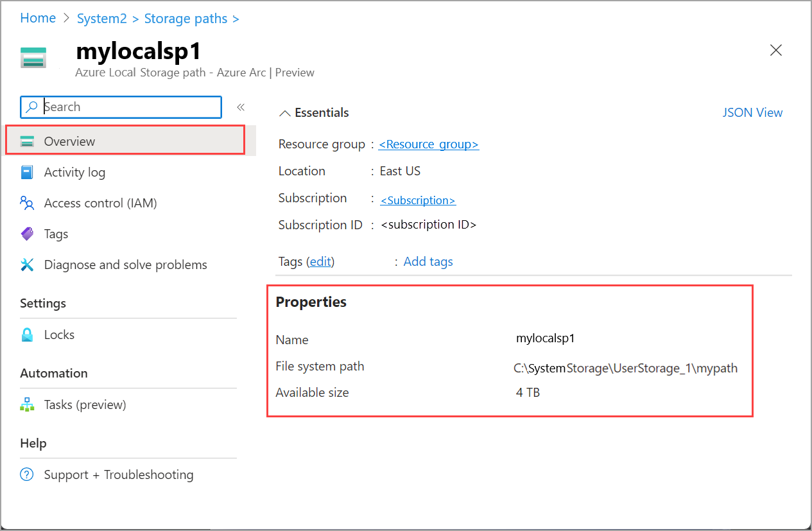Click the Access control (IAM) people icon
The height and width of the screenshot is (531, 812).
(x=27, y=203)
